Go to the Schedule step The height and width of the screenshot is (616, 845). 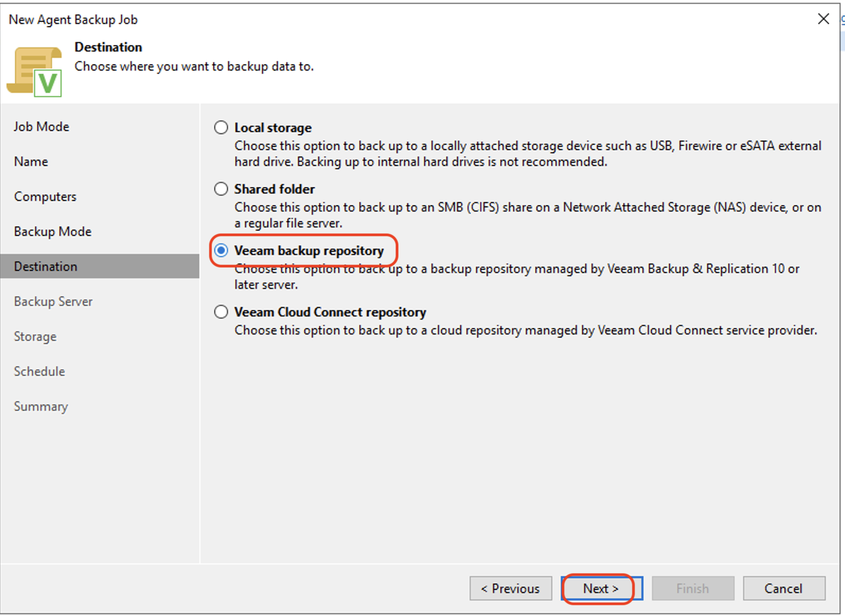click(39, 372)
